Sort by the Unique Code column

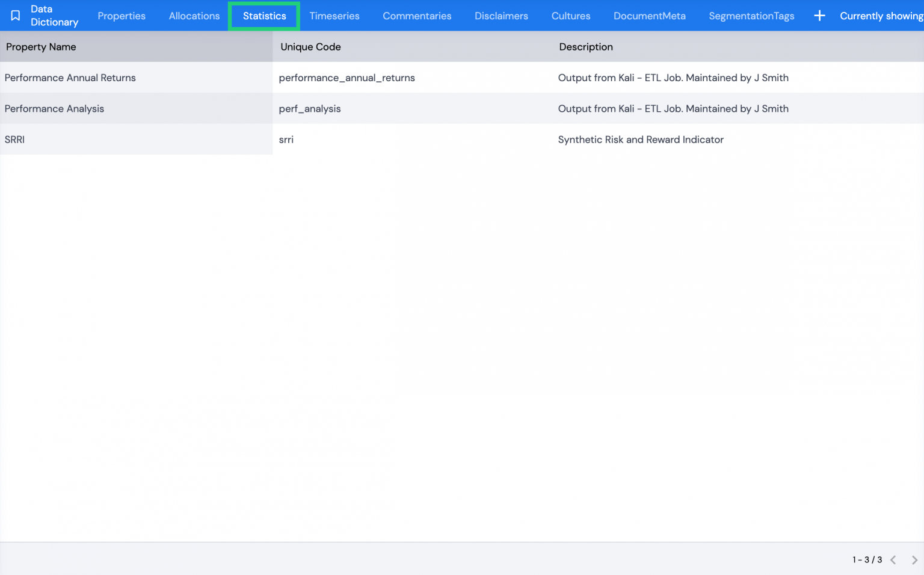(310, 46)
